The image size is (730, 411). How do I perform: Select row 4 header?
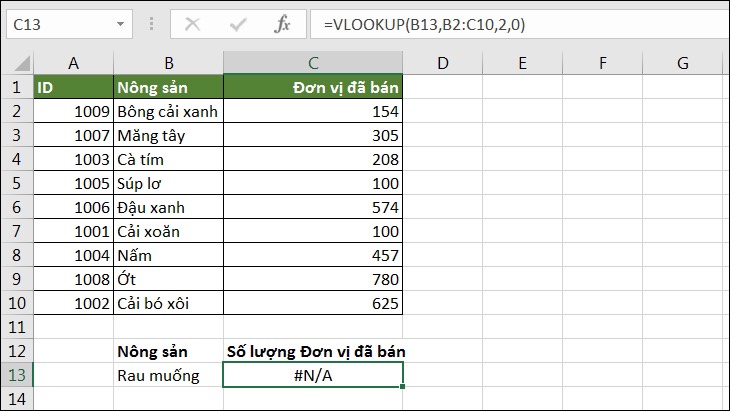17,159
